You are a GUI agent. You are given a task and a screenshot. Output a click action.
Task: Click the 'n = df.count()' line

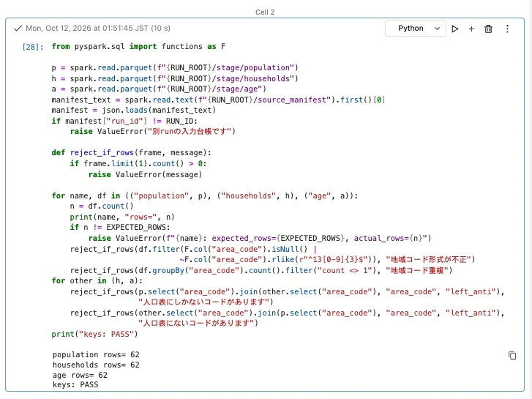pos(102,206)
